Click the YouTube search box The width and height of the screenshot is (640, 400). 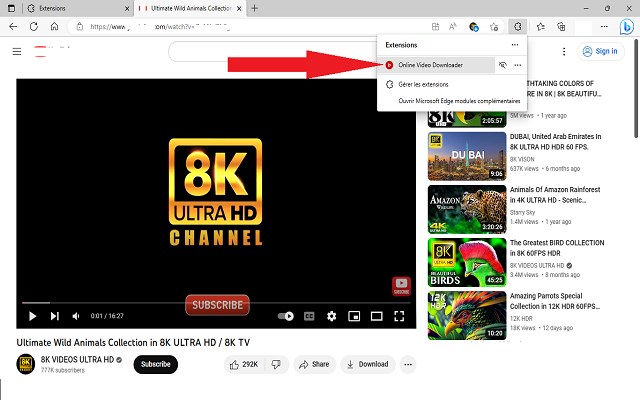tap(273, 52)
